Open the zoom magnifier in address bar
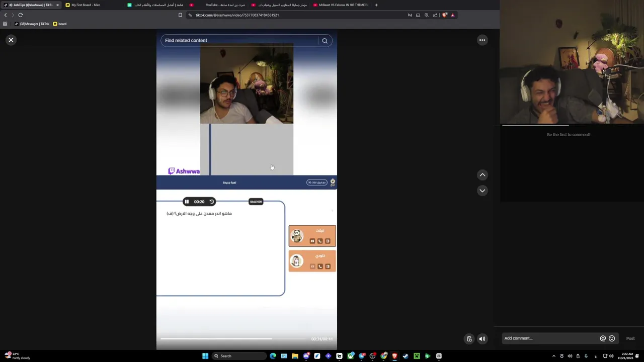This screenshot has height=362, width=644. click(427, 15)
